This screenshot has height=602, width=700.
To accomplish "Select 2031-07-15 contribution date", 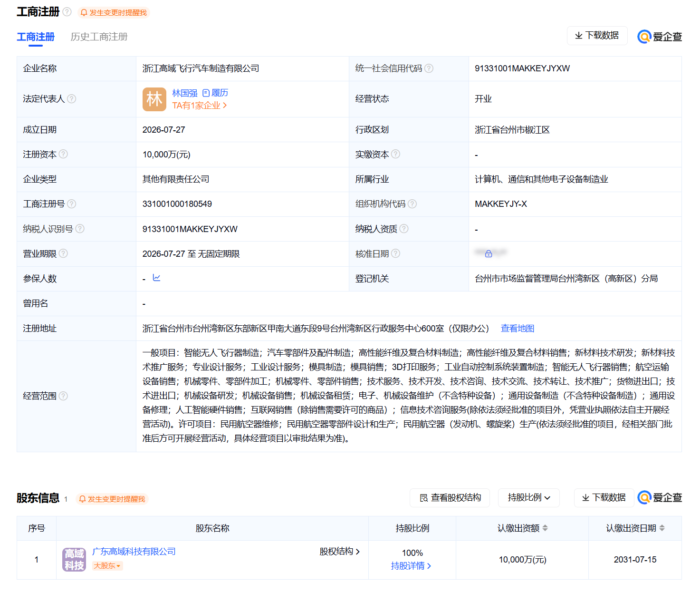I will coord(635,560).
